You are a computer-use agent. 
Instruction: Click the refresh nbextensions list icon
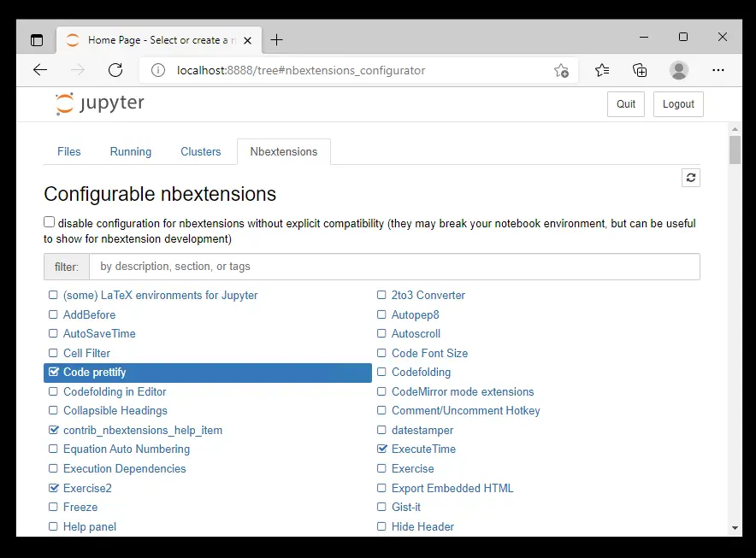(x=691, y=178)
